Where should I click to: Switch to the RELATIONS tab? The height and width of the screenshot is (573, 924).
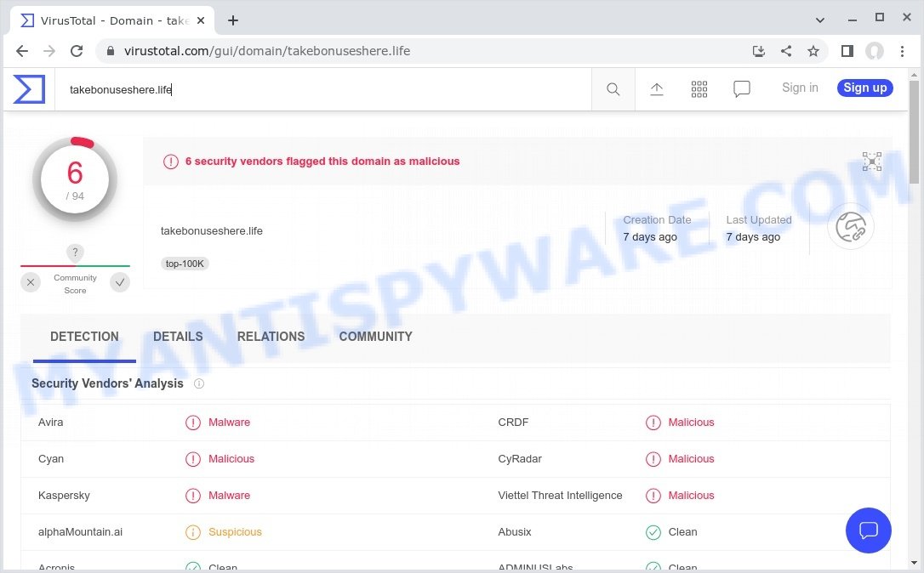271,337
